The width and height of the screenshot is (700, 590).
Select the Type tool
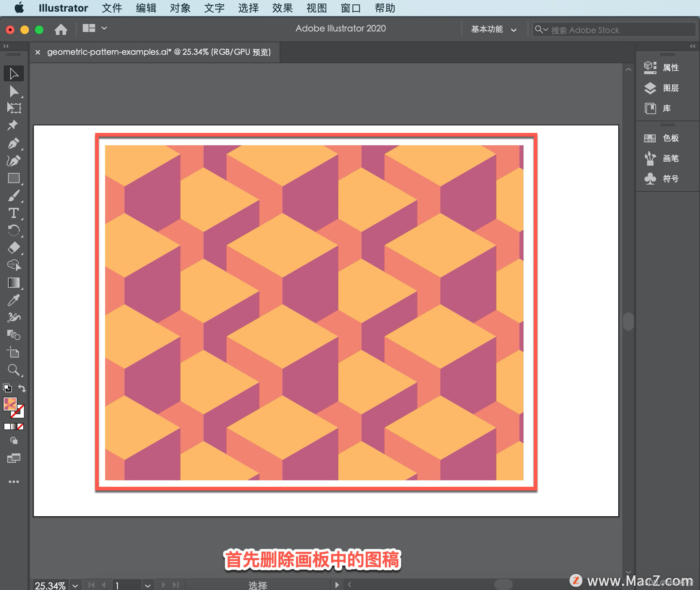click(x=13, y=213)
